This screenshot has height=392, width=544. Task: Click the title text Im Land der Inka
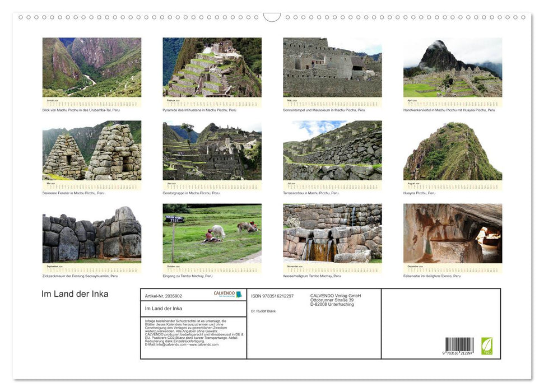76,293
